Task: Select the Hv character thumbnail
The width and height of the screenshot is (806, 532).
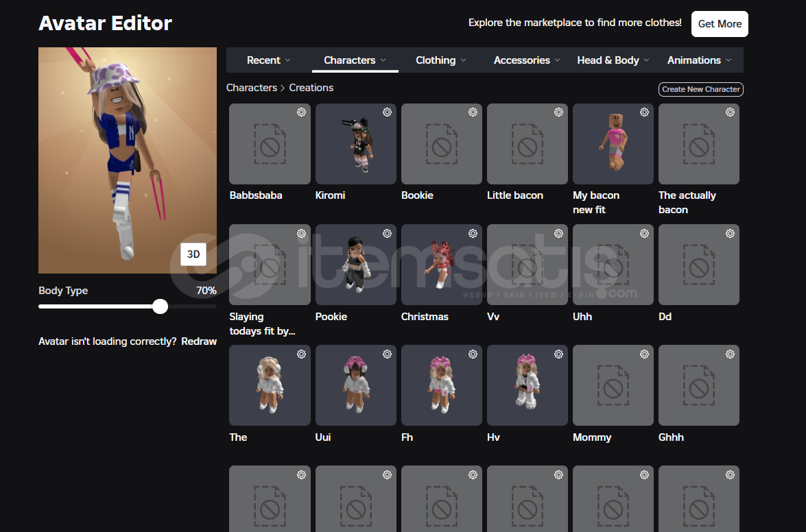Action: tap(528, 385)
